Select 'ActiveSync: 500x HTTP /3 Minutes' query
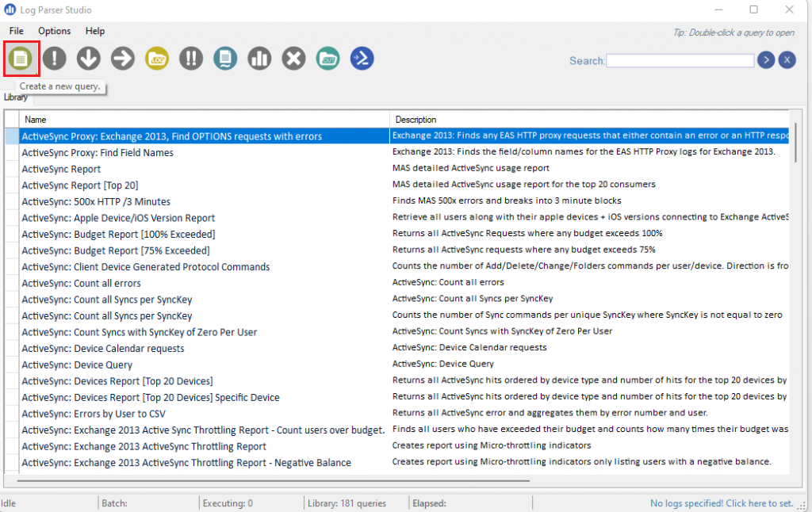The height and width of the screenshot is (512, 812). click(x=96, y=202)
